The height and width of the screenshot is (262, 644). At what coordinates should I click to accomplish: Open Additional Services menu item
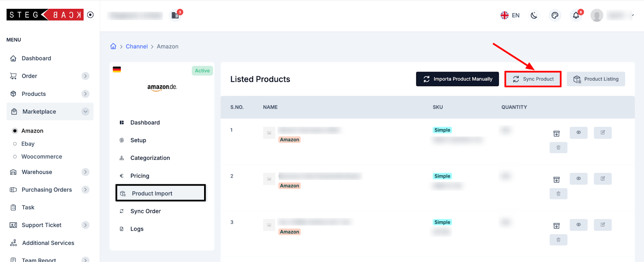pyautogui.click(x=48, y=243)
